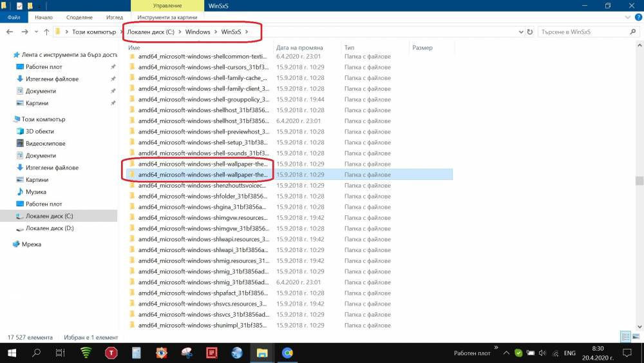Expand the chevron between Windows and WinSxS
Screen dimensions: 644x363
216,32
